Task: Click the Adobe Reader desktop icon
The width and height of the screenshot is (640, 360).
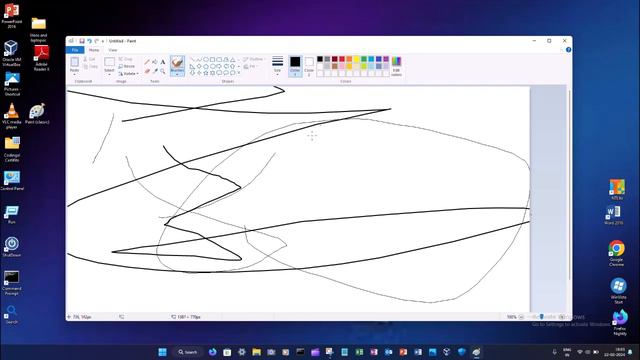Action: [x=41, y=58]
